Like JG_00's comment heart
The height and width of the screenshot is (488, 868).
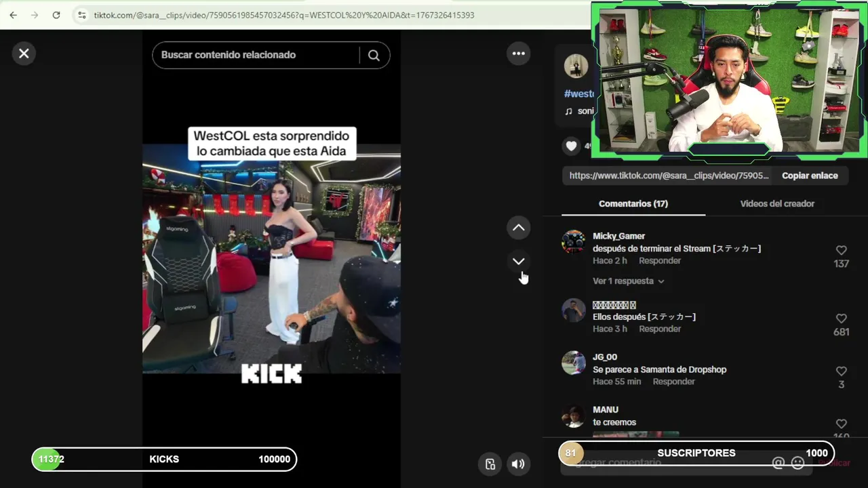[842, 371]
